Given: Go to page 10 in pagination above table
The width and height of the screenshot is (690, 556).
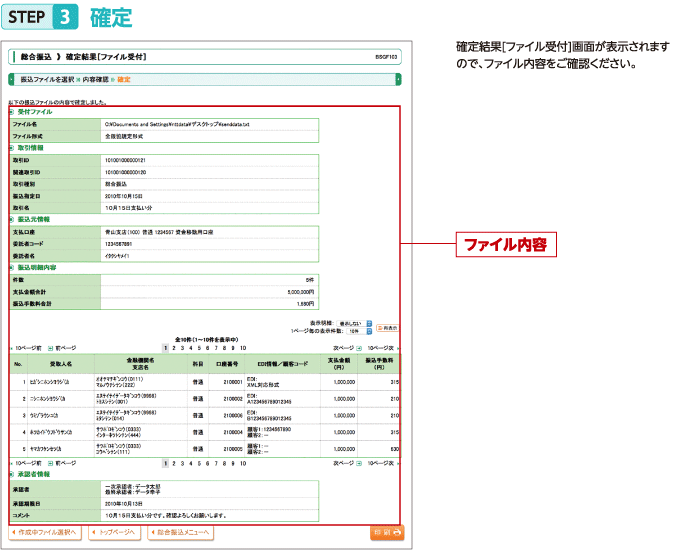Looking at the screenshot, I should coord(243,348).
